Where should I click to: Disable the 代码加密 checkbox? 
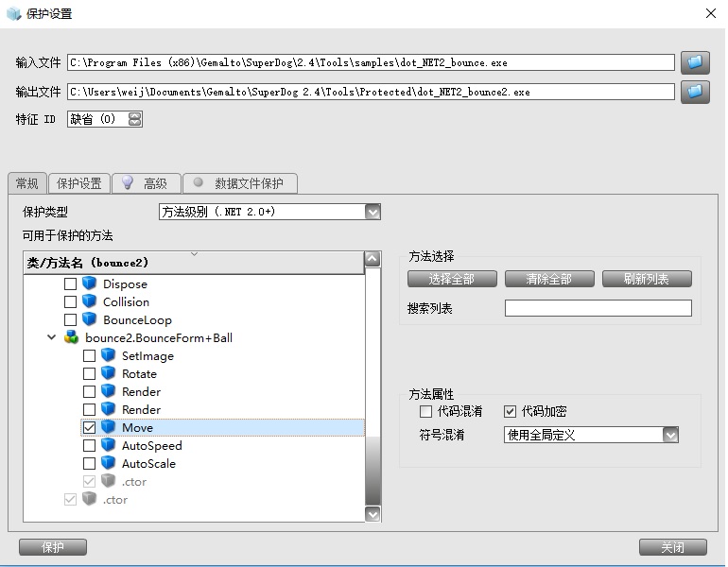[x=510, y=412]
